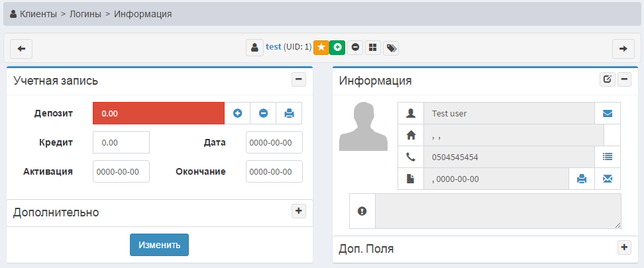Click the left arrow previous-user button
644x268 pixels.
tap(21, 48)
